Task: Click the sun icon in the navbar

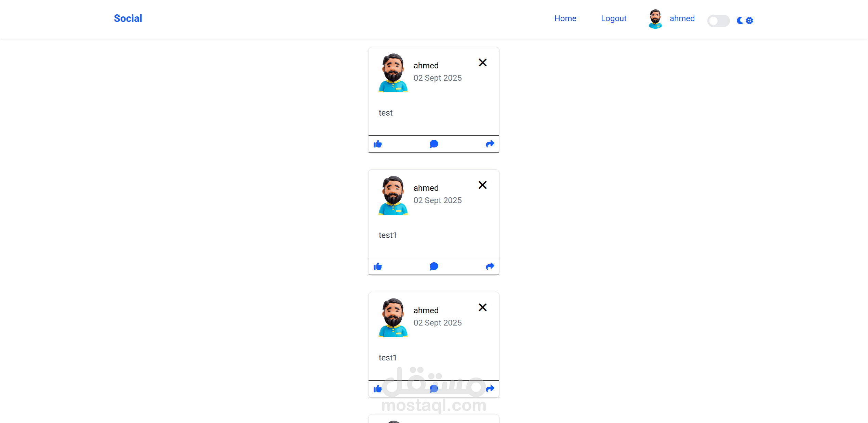Action: pos(749,21)
